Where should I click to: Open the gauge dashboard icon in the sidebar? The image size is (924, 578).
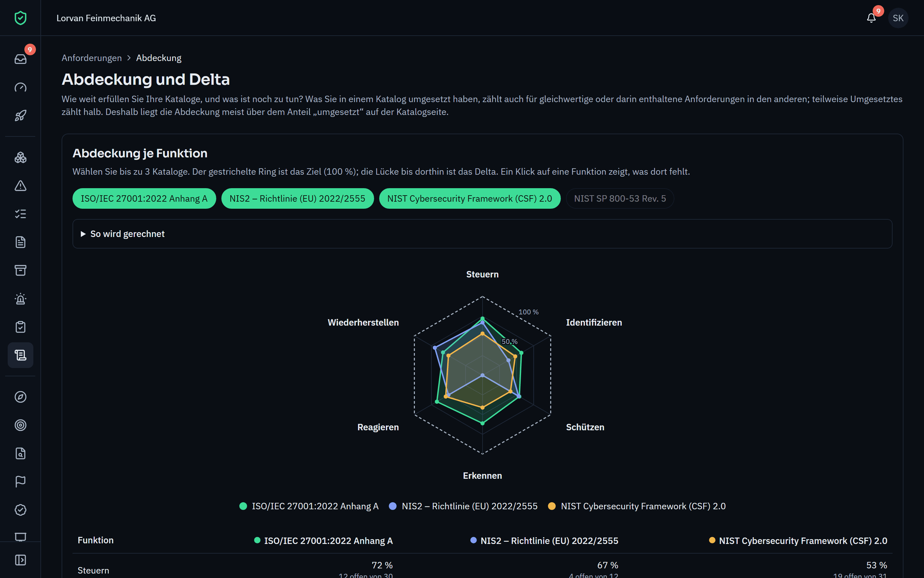tap(20, 87)
